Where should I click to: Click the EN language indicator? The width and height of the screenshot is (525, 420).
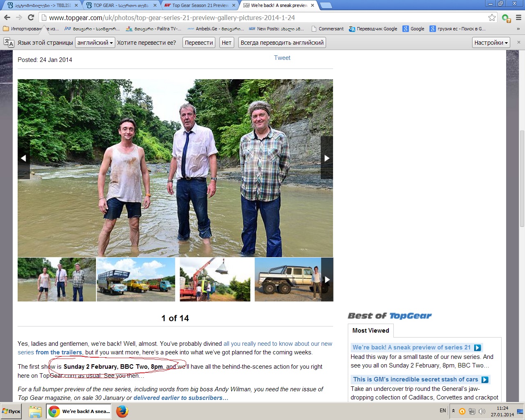click(443, 411)
